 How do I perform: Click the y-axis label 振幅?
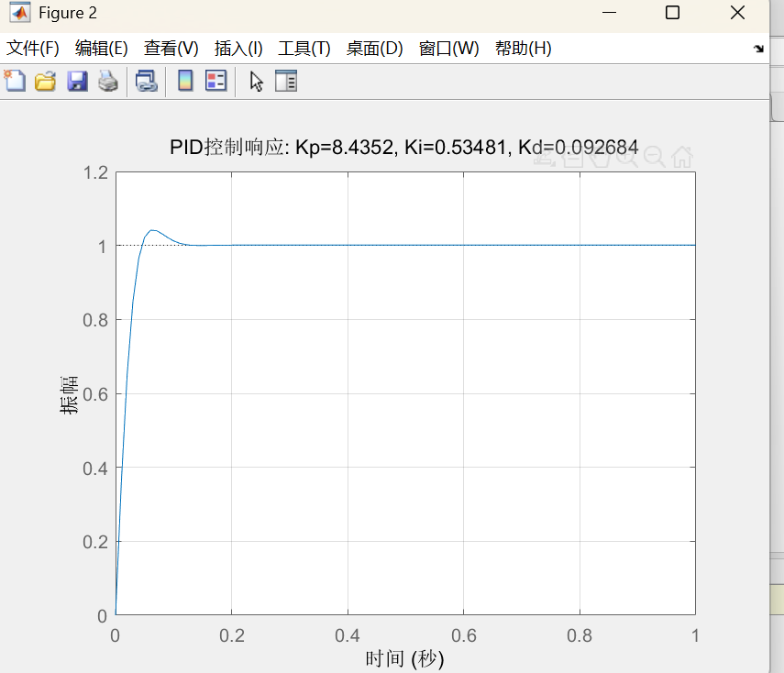pos(69,395)
